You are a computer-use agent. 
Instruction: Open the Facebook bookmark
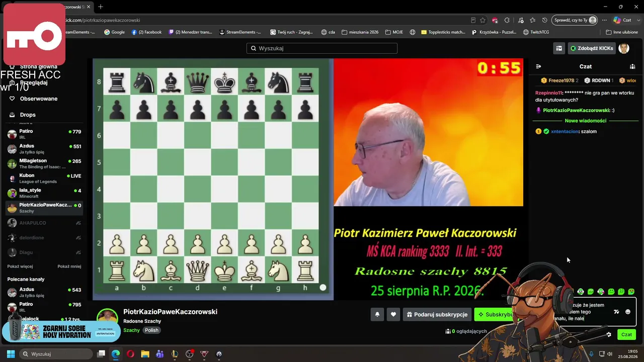[x=146, y=32]
